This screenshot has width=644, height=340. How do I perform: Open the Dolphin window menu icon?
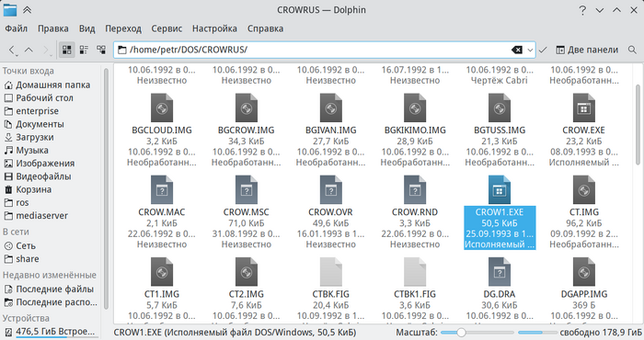click(10, 10)
